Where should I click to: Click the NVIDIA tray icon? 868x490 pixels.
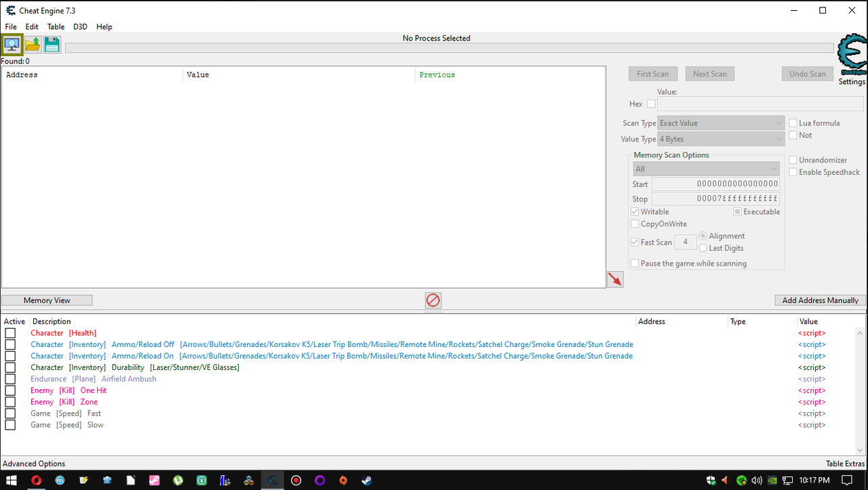point(773,481)
